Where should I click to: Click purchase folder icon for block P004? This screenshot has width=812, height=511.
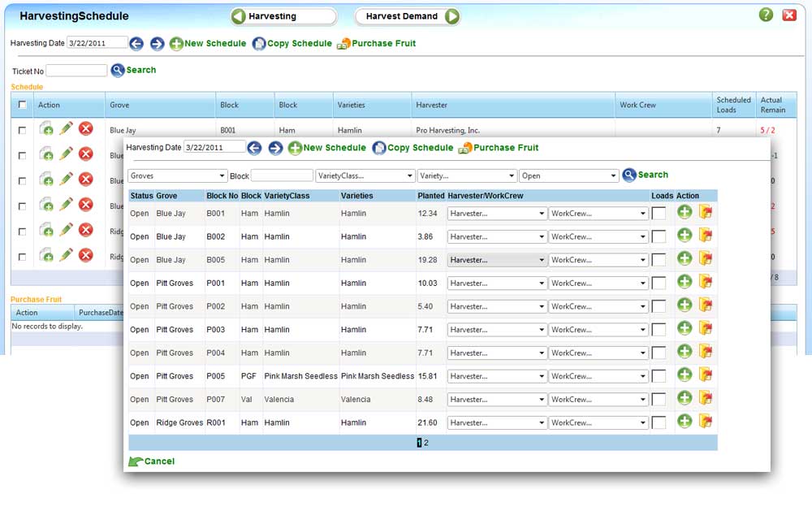coord(706,352)
